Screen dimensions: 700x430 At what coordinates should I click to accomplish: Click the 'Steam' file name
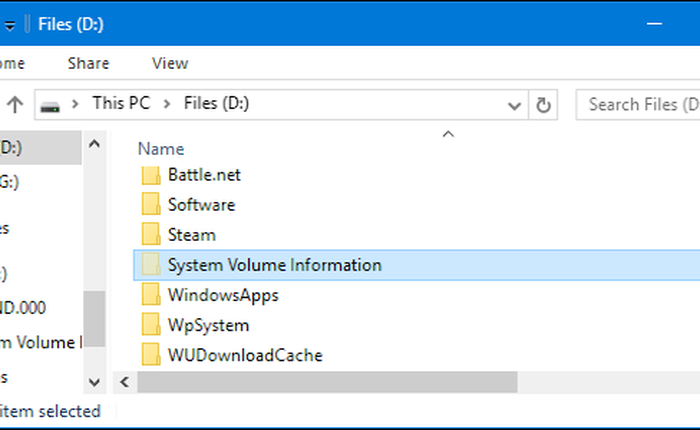[192, 235]
